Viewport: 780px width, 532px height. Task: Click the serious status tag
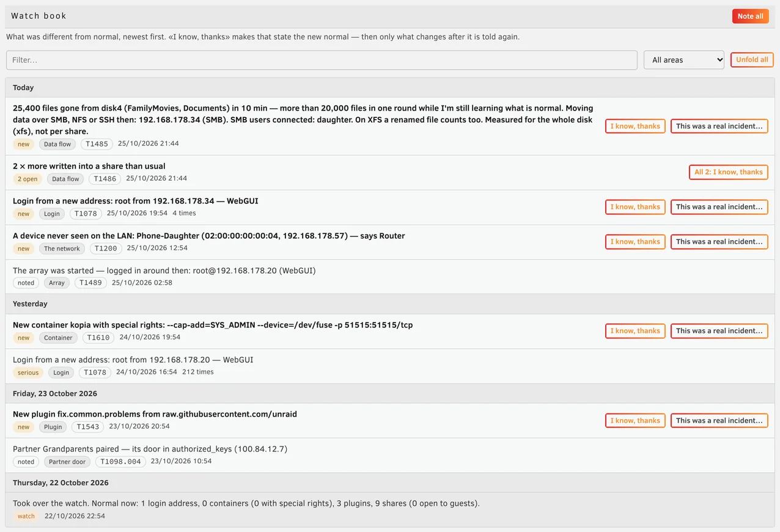pyautogui.click(x=28, y=373)
